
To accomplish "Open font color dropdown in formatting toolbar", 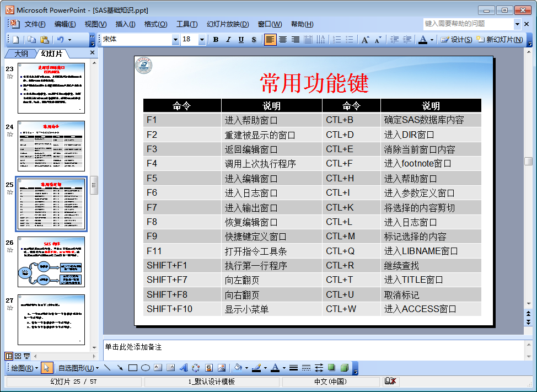I will (432, 40).
